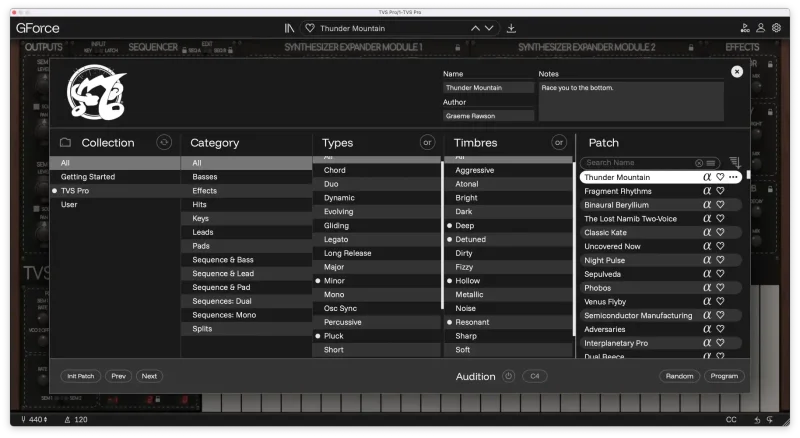Click the alpha icon beside Adversaries
This screenshot has height=438, width=800.
[707, 329]
